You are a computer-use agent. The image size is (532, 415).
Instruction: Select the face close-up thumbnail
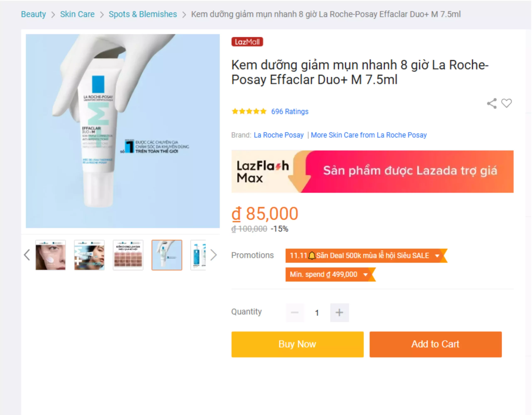(50, 255)
